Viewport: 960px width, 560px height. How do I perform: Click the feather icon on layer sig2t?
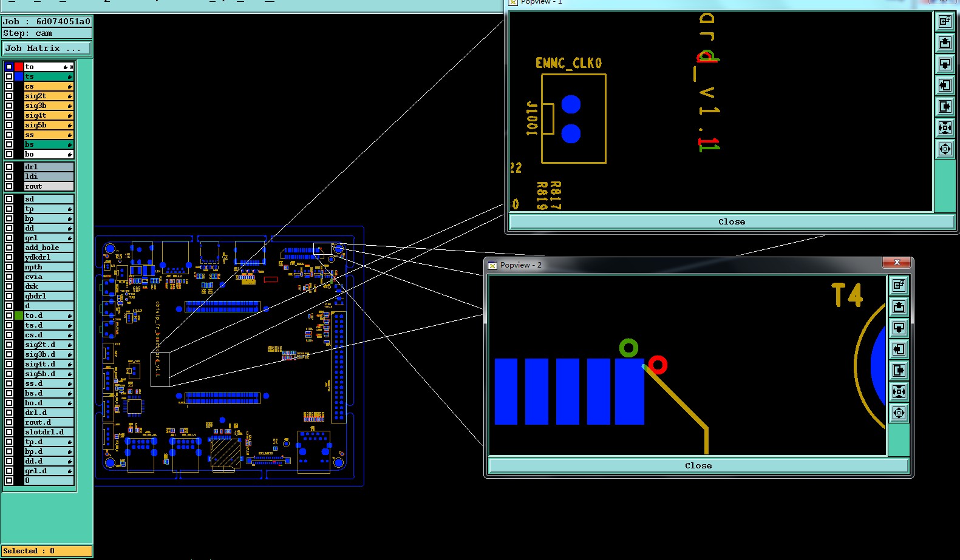pos(70,96)
